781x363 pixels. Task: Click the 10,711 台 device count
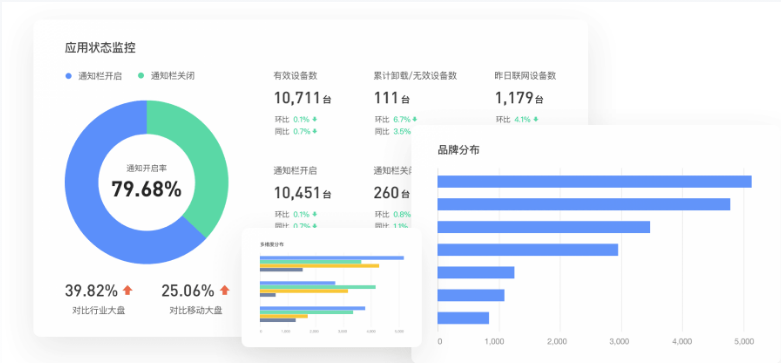click(302, 98)
